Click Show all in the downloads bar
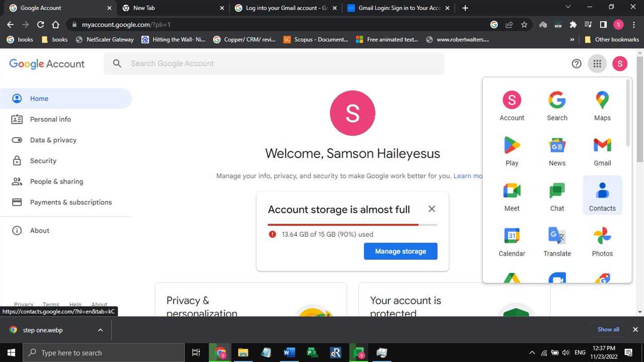This screenshot has width=644, height=362. (608, 329)
